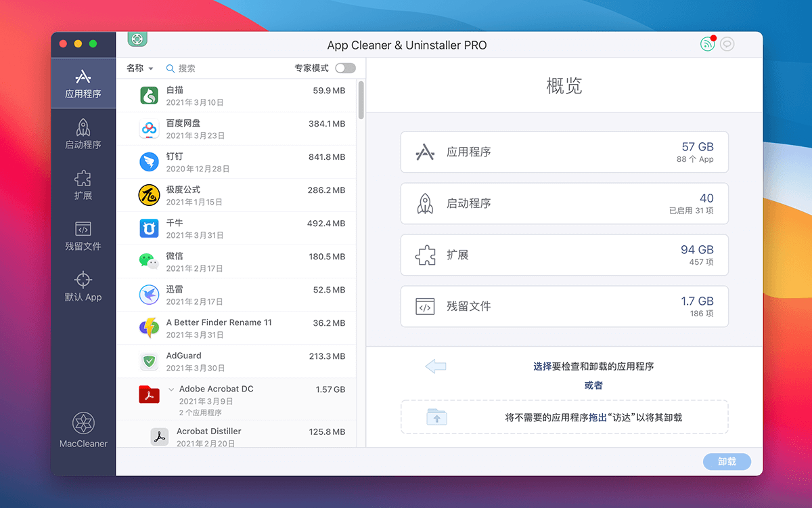Click 2 个应用程序 label

pyautogui.click(x=200, y=412)
